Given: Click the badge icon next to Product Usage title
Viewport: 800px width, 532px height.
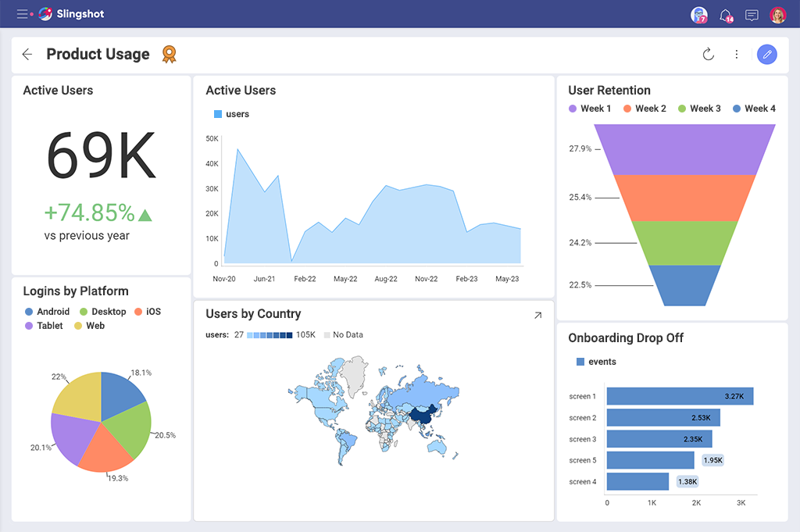Looking at the screenshot, I should pyautogui.click(x=169, y=54).
